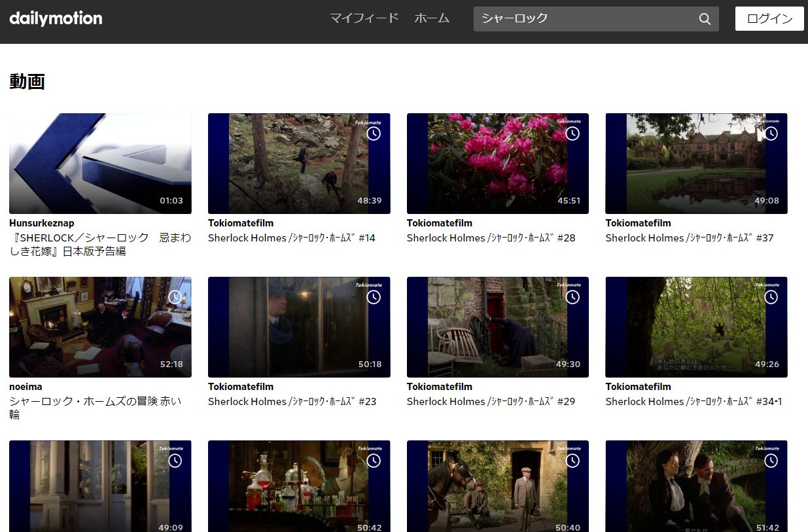Screen dimensions: 808x532
Task: Play the 49:26 green tree thumbnail
Action: [x=697, y=327]
